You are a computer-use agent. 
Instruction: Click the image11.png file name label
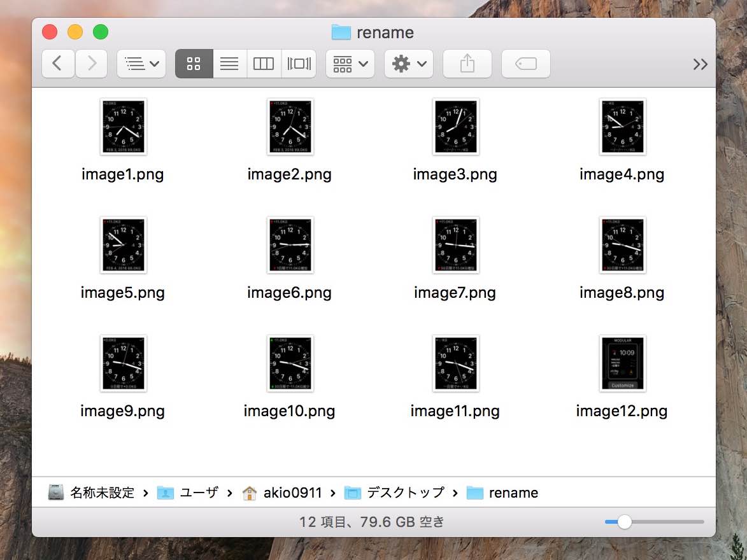(455, 412)
